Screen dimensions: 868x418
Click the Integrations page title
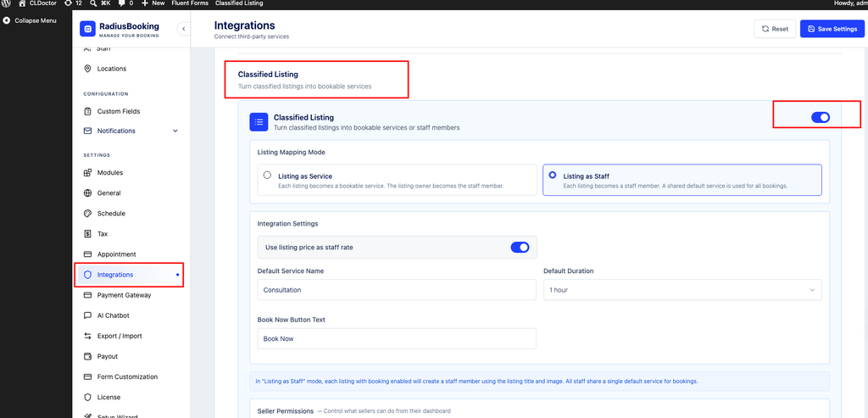click(x=244, y=25)
